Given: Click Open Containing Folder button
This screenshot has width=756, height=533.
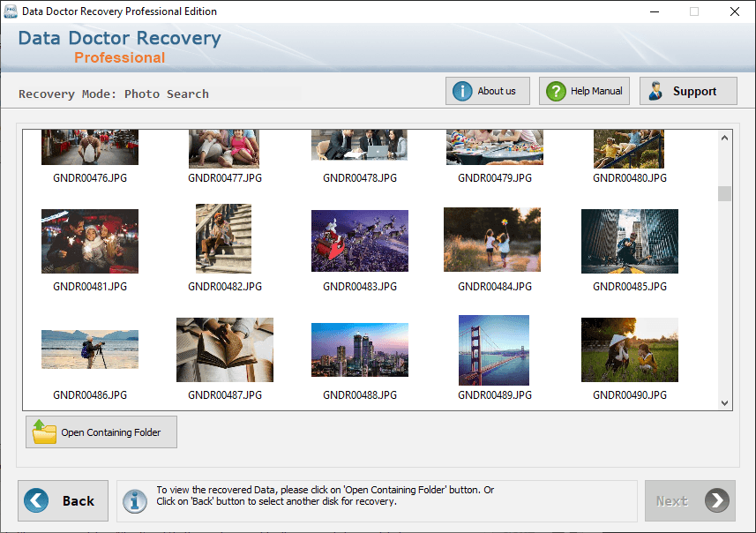Looking at the screenshot, I should click(x=101, y=432).
